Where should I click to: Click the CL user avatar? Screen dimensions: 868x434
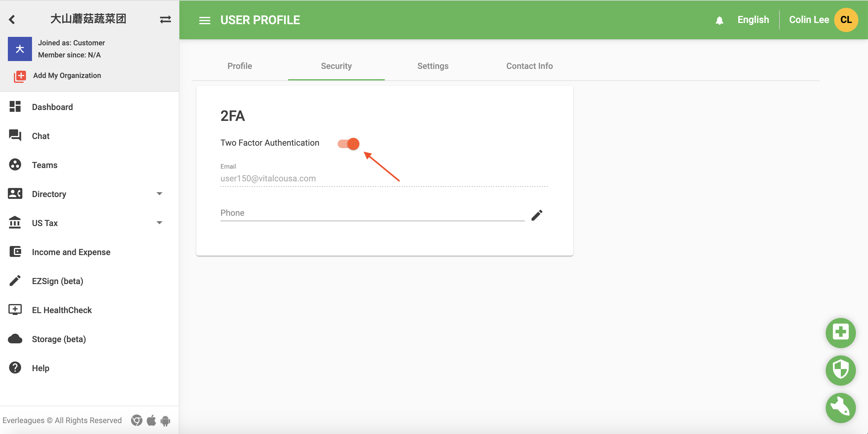[846, 20]
